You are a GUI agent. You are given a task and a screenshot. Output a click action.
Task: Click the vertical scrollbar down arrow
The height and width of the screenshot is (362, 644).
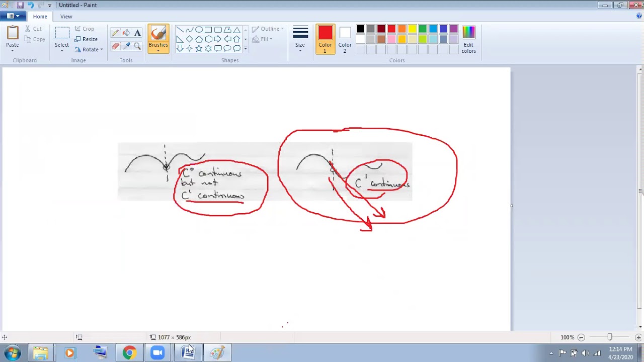639,326
